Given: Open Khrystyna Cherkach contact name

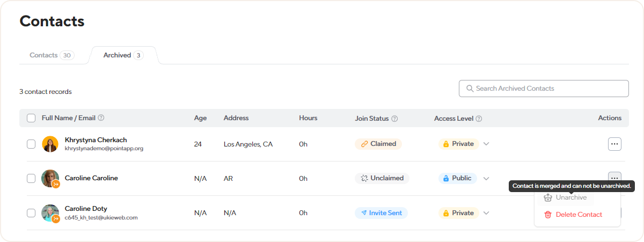Looking at the screenshot, I should pos(96,140).
